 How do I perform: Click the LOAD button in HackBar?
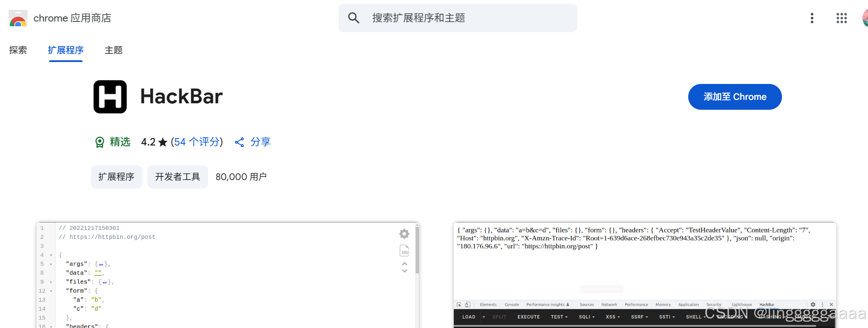coord(469,317)
